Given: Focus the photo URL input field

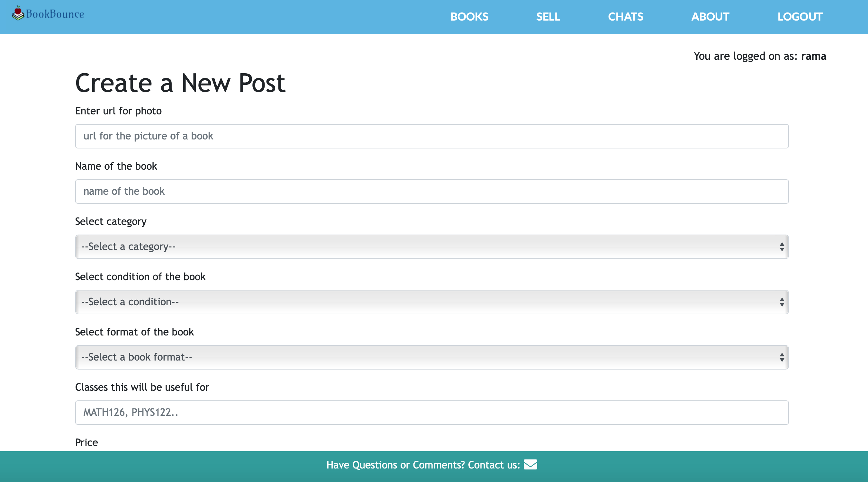Looking at the screenshot, I should click(431, 136).
